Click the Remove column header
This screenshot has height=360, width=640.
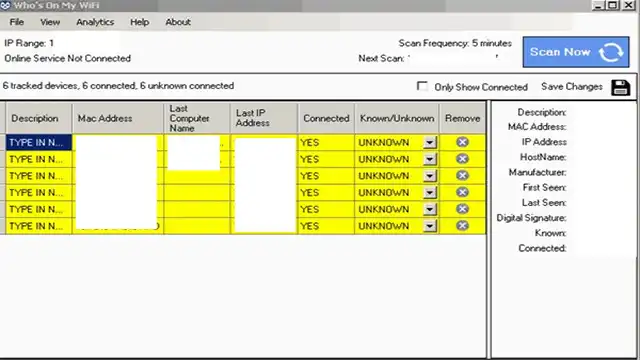462,118
